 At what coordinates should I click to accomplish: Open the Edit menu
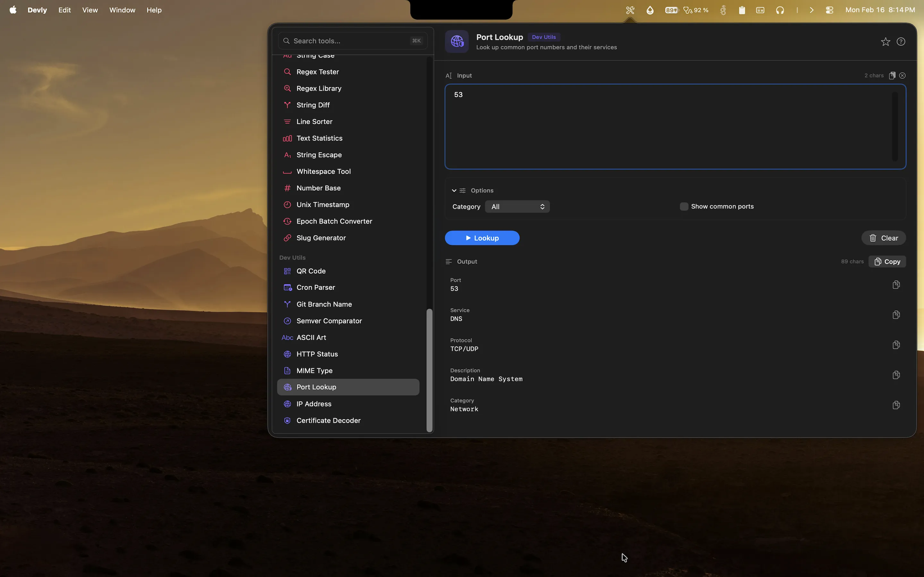pos(64,10)
